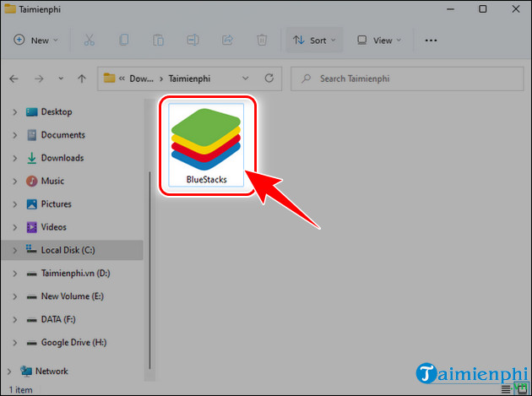This screenshot has height=396, width=532.
Task: Expand the DATA (F:) node
Action: (x=14, y=320)
